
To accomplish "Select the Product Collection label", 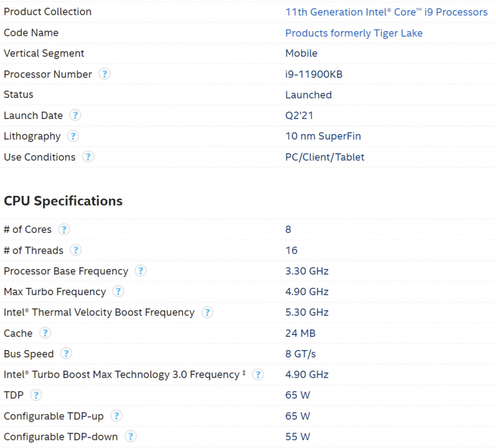I will point(48,12).
